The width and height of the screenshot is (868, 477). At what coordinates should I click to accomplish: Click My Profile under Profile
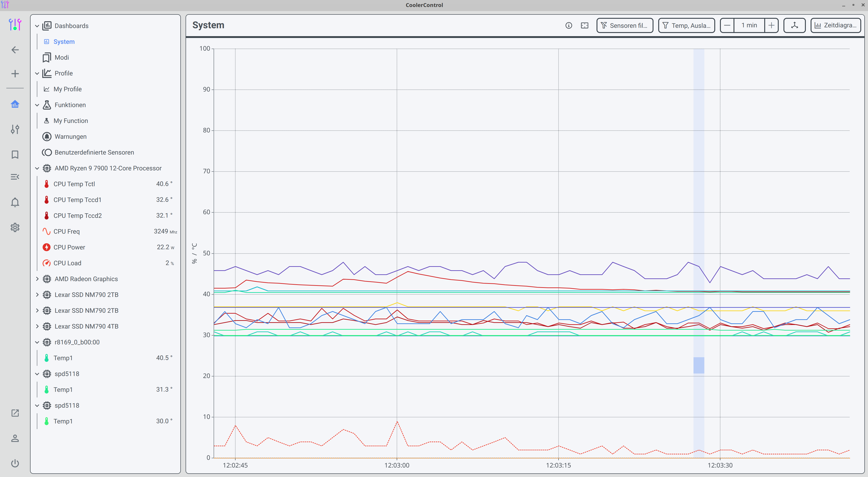pos(67,89)
